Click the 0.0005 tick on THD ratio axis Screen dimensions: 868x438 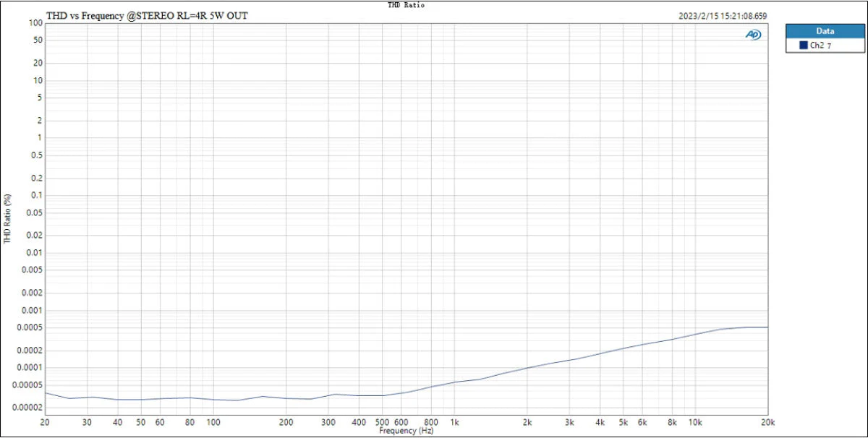click(30, 327)
